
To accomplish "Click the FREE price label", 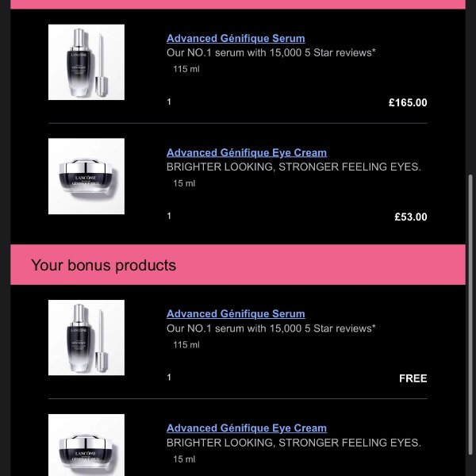I will pos(413,378).
